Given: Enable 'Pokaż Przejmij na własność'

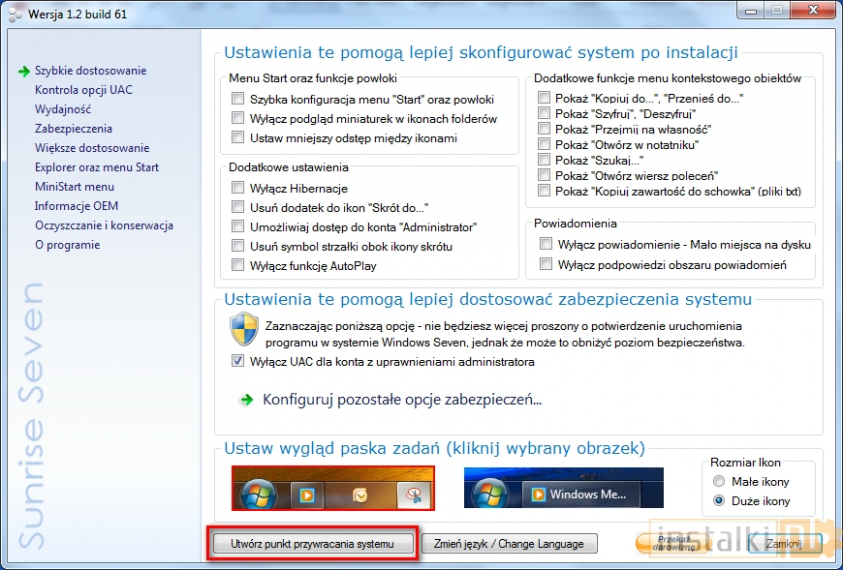Looking at the screenshot, I should pyautogui.click(x=544, y=129).
